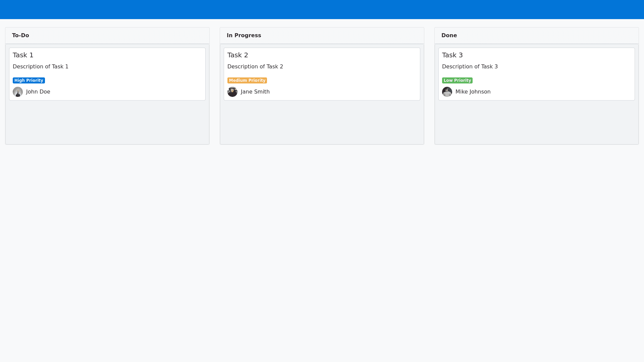The width and height of the screenshot is (644, 362).
Task: Click John Doe's avatar image
Action: tap(18, 92)
